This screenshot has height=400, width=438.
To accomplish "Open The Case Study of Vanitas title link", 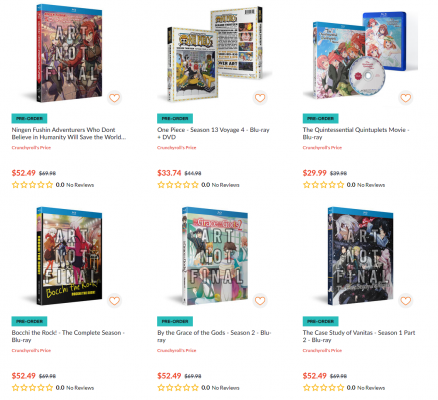I will pos(359,336).
